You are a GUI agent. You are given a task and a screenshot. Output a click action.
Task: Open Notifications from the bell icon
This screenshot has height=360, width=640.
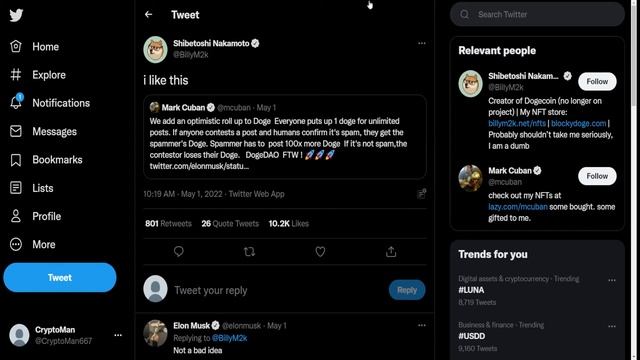coord(16,102)
